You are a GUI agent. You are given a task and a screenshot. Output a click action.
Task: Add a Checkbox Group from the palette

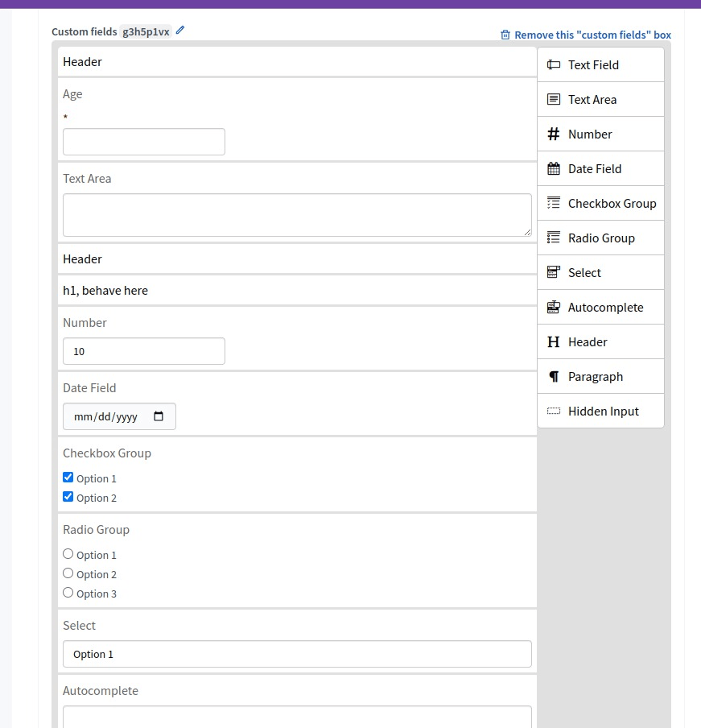pyautogui.click(x=600, y=203)
